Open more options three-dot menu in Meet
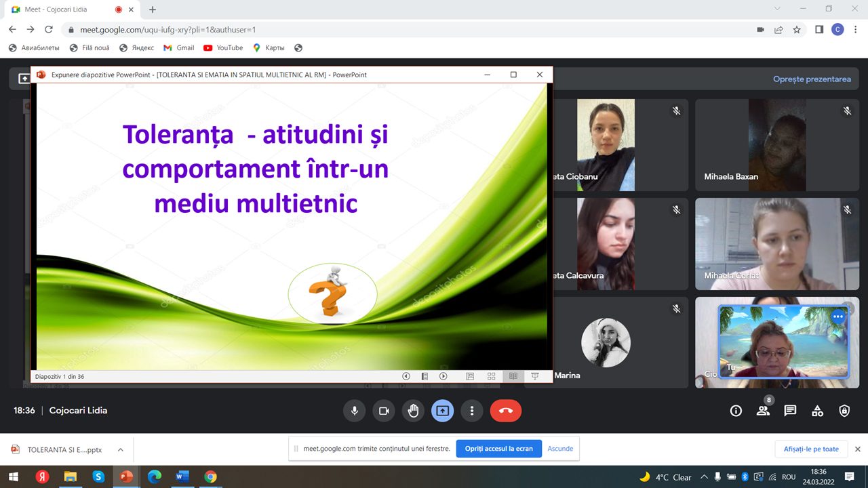The height and width of the screenshot is (488, 868). (472, 411)
